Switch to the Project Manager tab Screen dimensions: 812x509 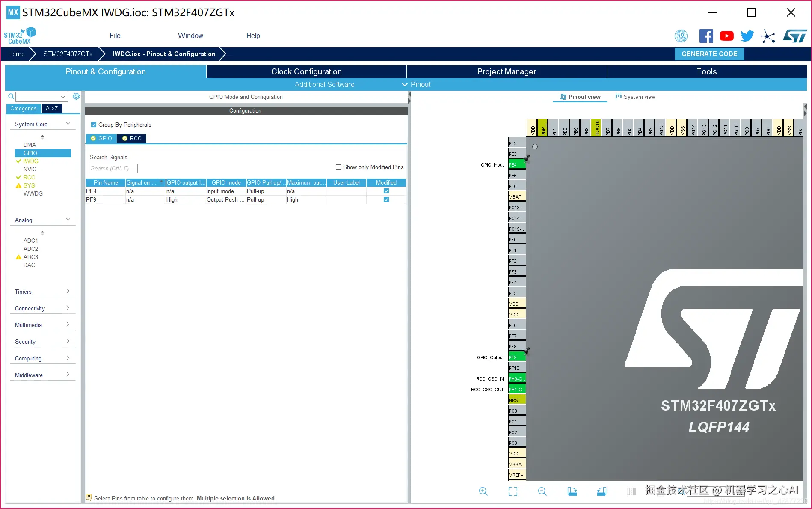tap(507, 71)
